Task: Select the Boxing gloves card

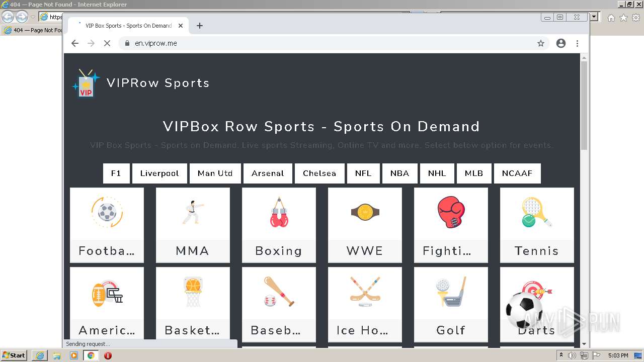Action: [279, 225]
